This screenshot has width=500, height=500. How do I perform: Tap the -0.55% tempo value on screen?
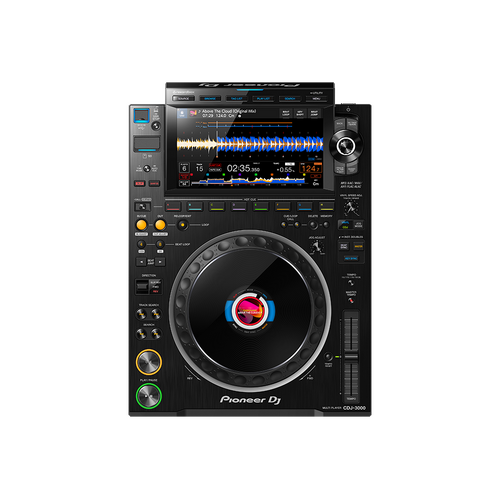tap(285, 169)
